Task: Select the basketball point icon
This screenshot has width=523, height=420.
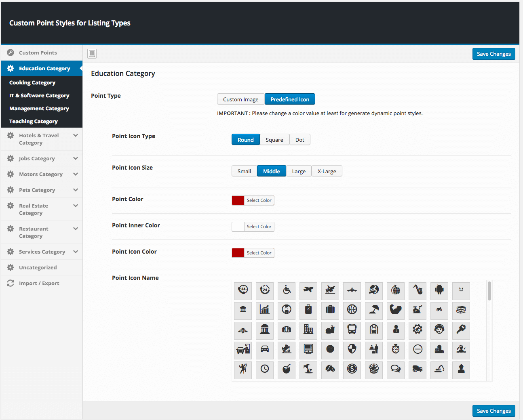Action: tap(352, 310)
